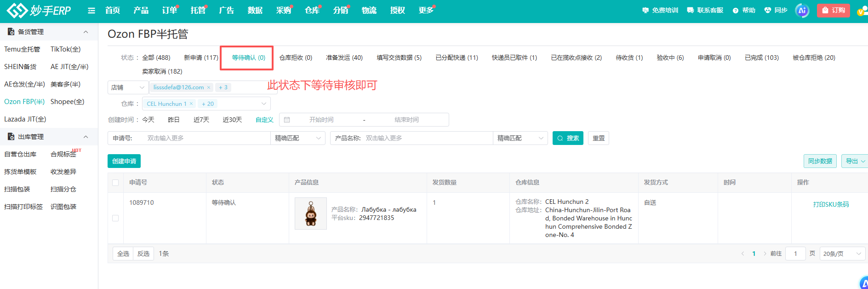Image resolution: width=868 pixels, height=289 pixels.
Task: Click the calendar icon in date range
Action: point(287,120)
